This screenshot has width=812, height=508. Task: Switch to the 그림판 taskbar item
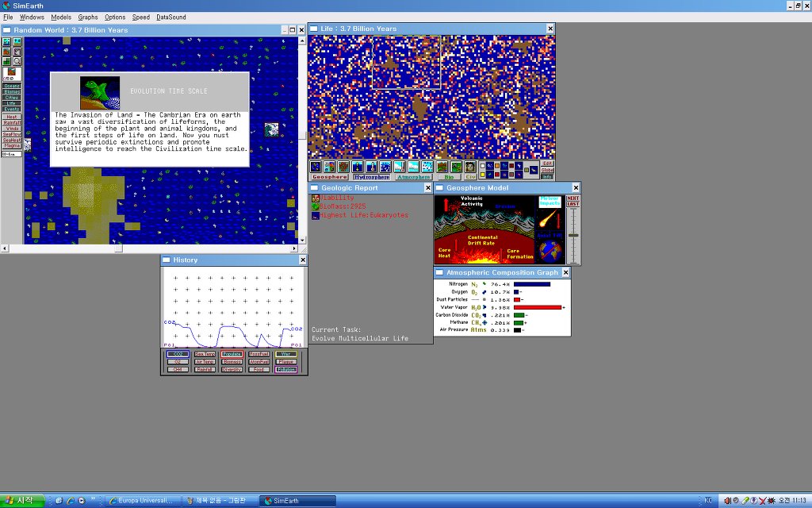tap(220, 501)
